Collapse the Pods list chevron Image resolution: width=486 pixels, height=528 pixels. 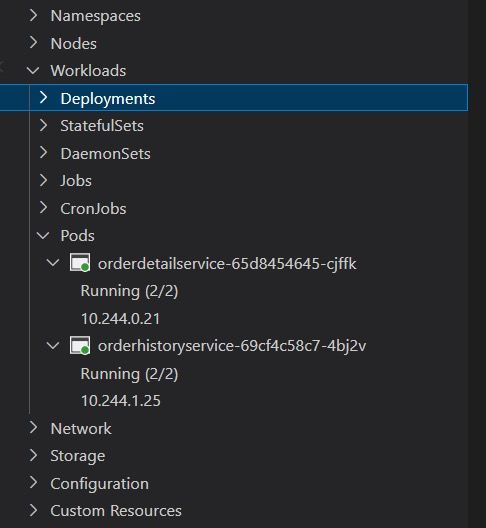43,235
